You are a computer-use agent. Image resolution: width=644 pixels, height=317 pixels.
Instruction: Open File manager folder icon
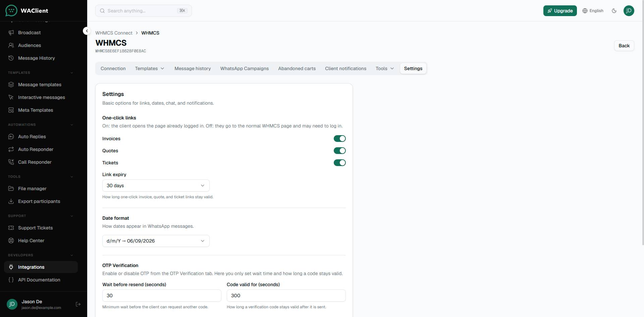click(11, 189)
